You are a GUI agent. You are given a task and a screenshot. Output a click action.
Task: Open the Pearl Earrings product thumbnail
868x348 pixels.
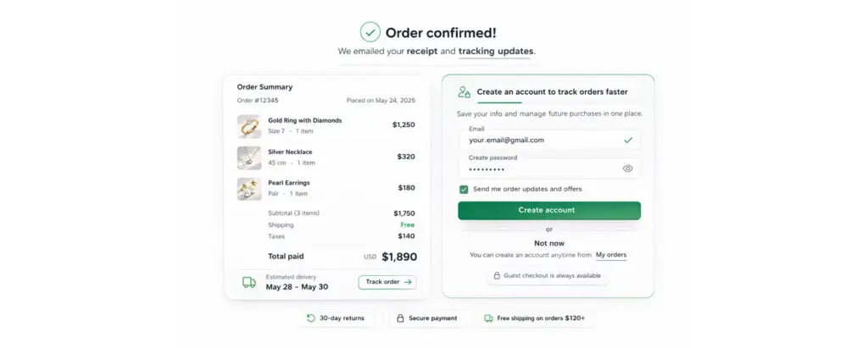click(x=249, y=188)
